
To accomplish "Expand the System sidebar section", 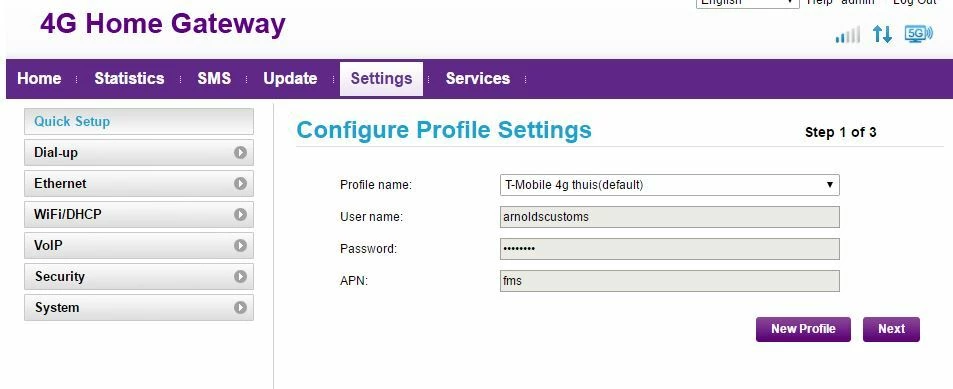I will [x=139, y=308].
